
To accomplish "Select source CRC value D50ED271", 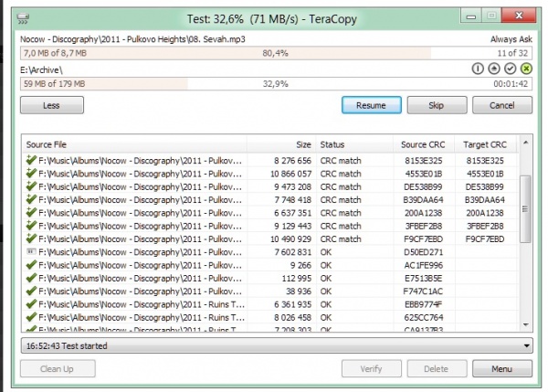I will (x=424, y=252).
